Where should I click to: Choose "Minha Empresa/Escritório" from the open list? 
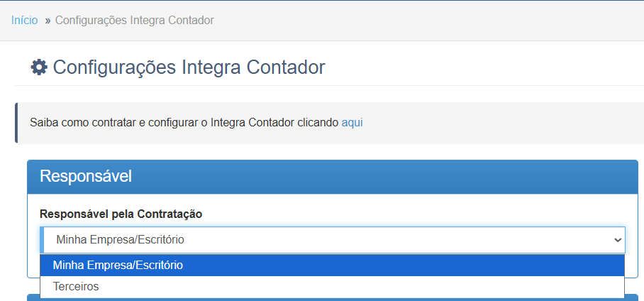pyautogui.click(x=118, y=266)
